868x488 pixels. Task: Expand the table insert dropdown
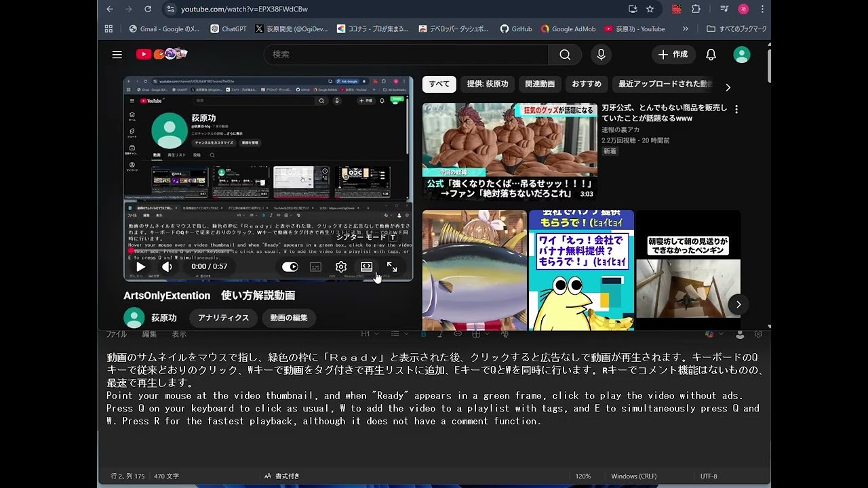point(486,333)
